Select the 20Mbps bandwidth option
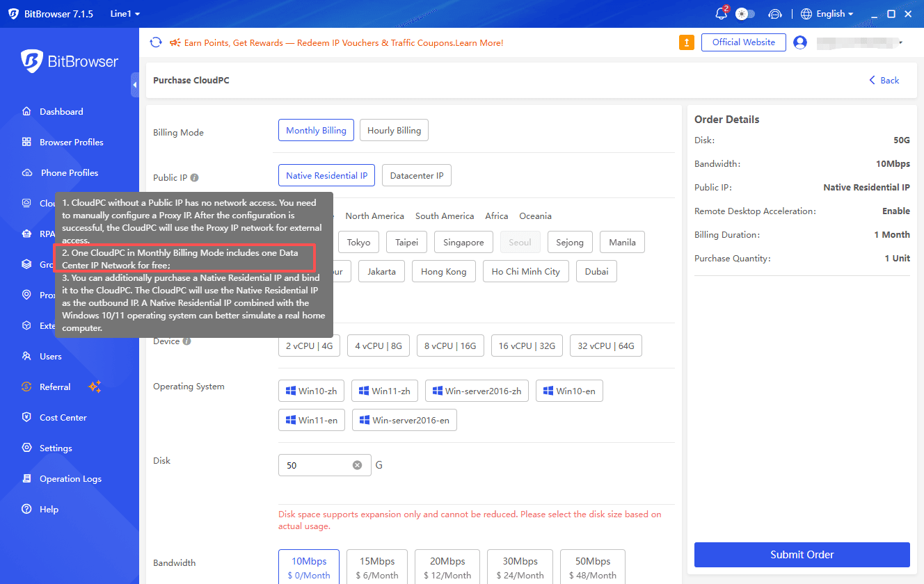The height and width of the screenshot is (584, 924). click(448, 567)
